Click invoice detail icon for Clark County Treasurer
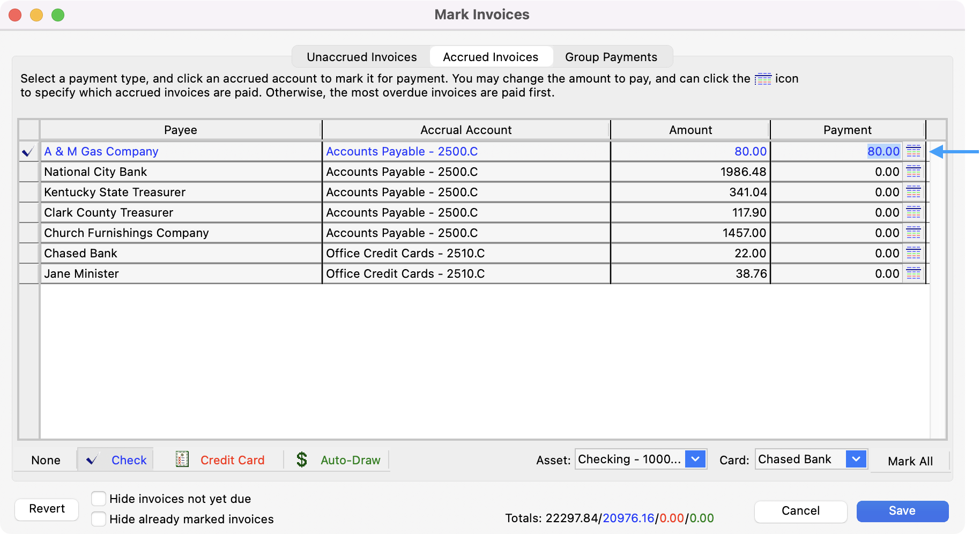980x534 pixels. pos(913,213)
